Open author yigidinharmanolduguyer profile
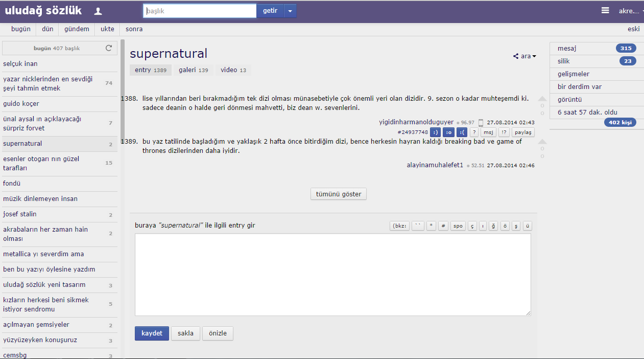The height and width of the screenshot is (359, 644). [x=416, y=122]
